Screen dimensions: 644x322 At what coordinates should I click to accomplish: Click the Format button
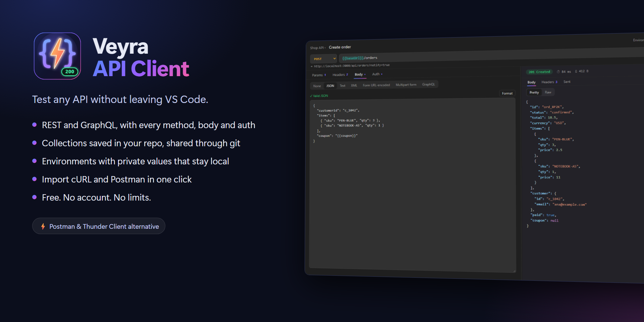click(x=507, y=93)
